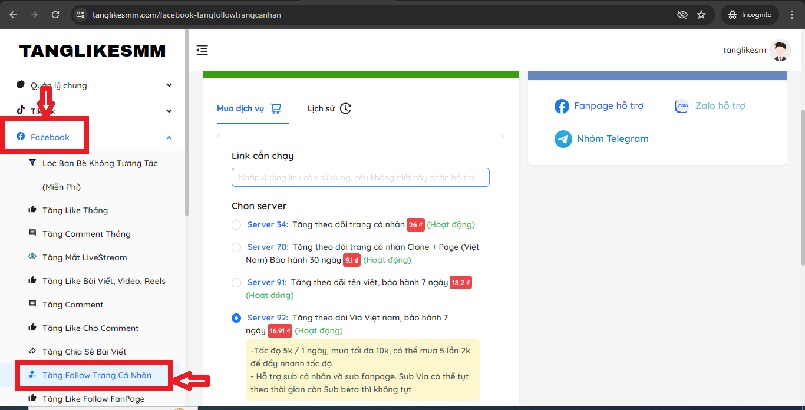The height and width of the screenshot is (410, 805).
Task: Click the TANGLIKESMM logo
Action: click(92, 51)
